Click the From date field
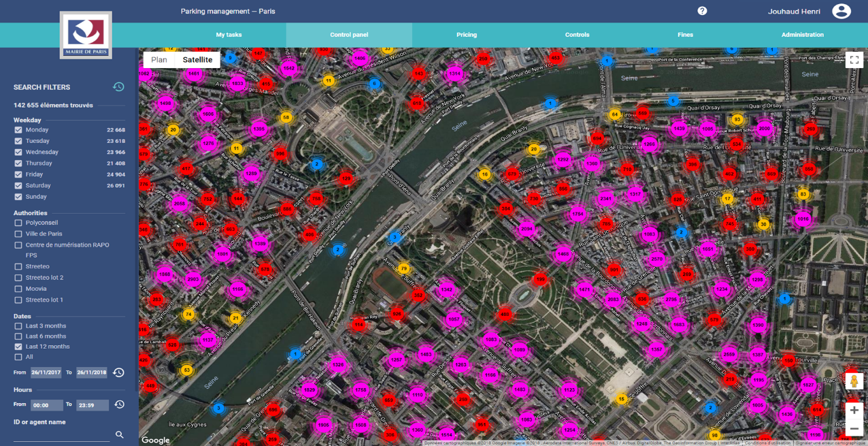This screenshot has width=868, height=446. click(x=46, y=372)
